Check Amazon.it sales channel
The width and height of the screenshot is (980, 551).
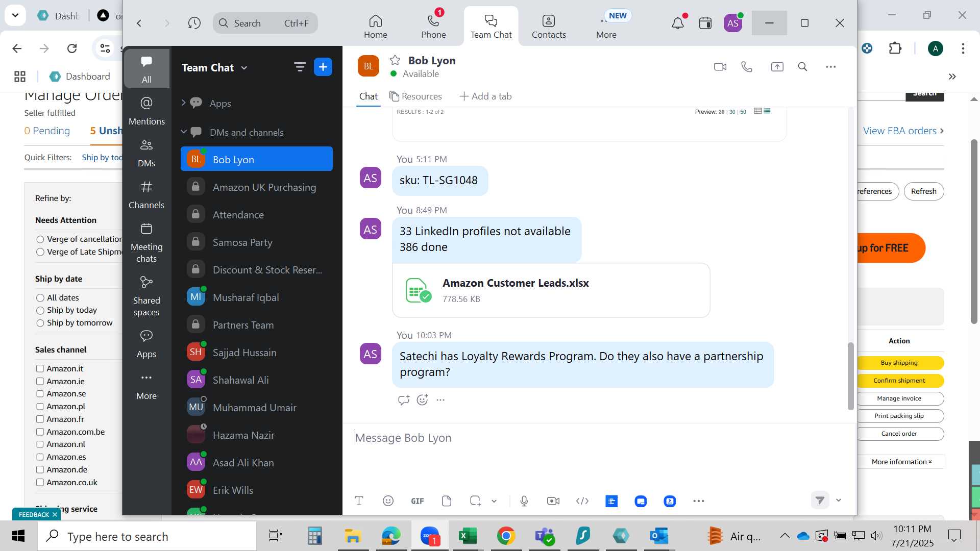(x=40, y=368)
